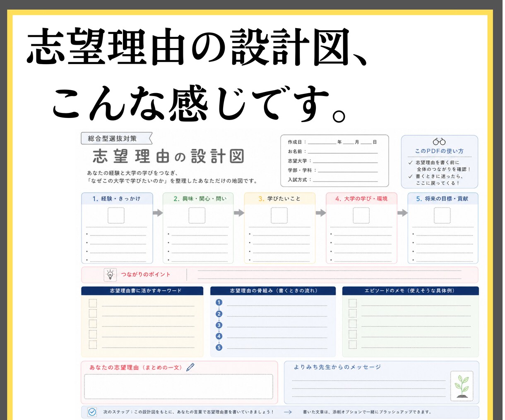This screenshot has height=420, width=505.
Task: Click the 志望理由書に活かすキーワード header bar
Action: [142, 291]
